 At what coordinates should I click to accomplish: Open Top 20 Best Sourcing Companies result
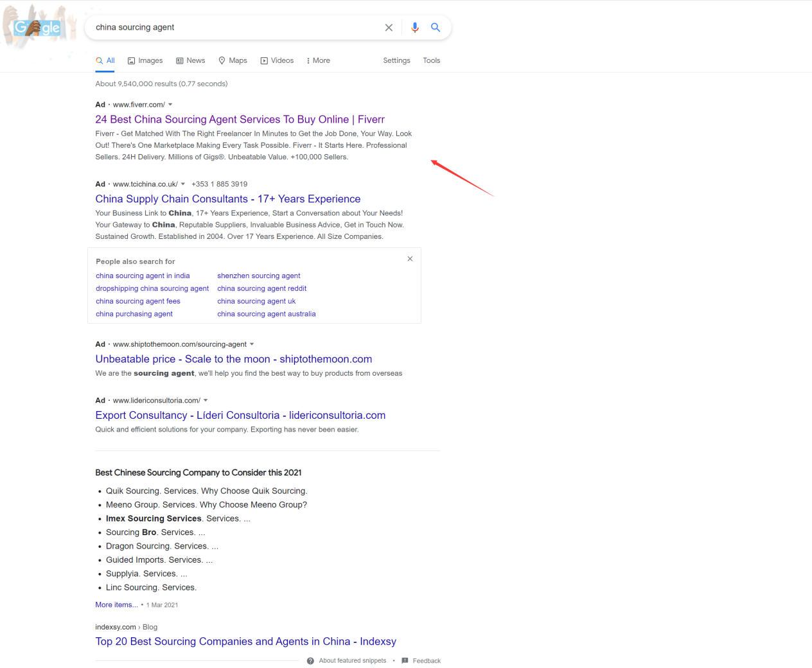246,642
